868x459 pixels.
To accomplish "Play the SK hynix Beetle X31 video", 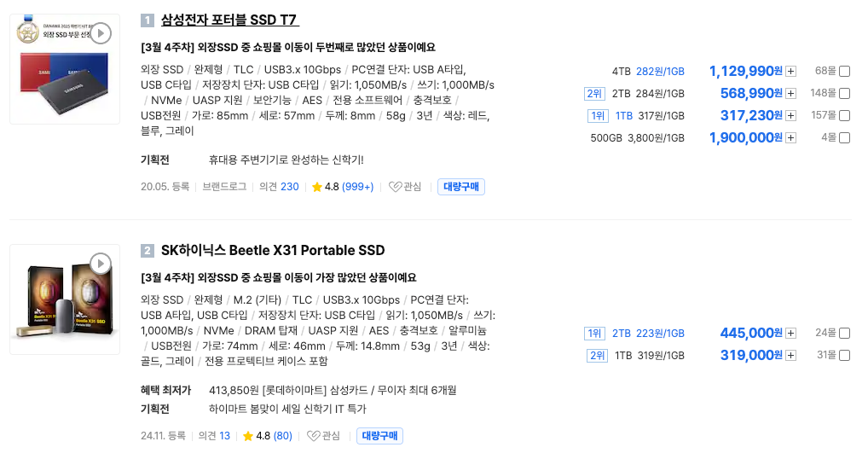I will coord(101,264).
